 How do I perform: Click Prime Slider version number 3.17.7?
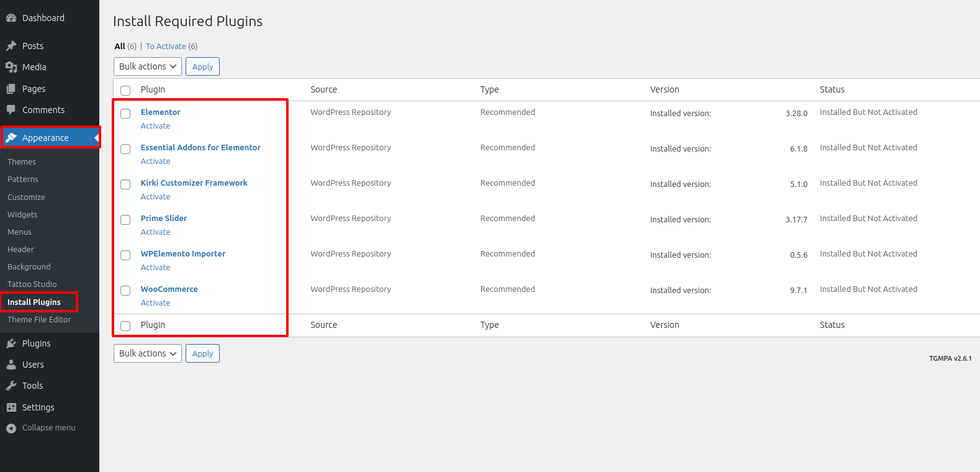796,219
